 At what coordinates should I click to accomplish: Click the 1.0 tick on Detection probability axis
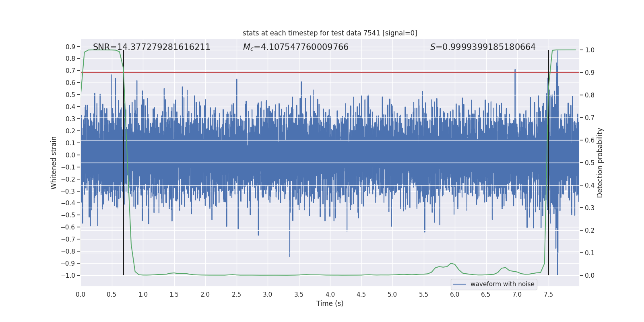click(x=590, y=50)
